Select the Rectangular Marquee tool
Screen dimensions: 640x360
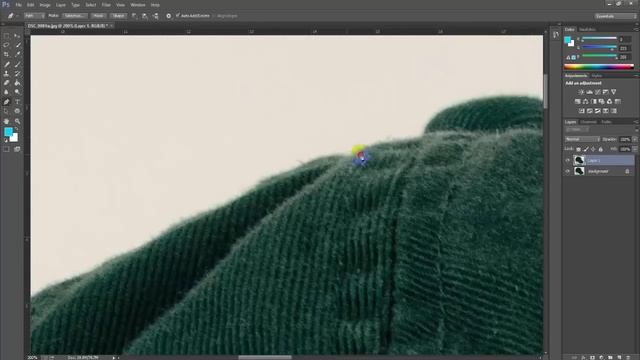click(x=7, y=36)
